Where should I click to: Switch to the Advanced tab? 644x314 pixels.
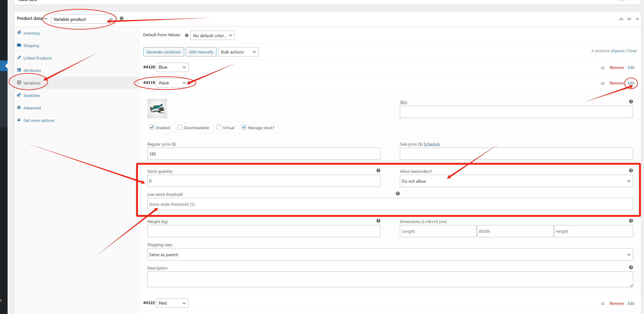point(32,107)
